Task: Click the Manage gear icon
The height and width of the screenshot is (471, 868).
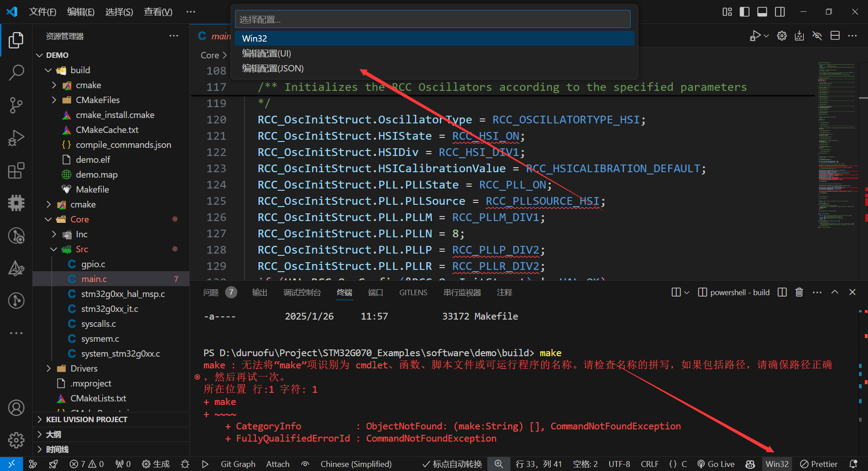Action: (16, 439)
